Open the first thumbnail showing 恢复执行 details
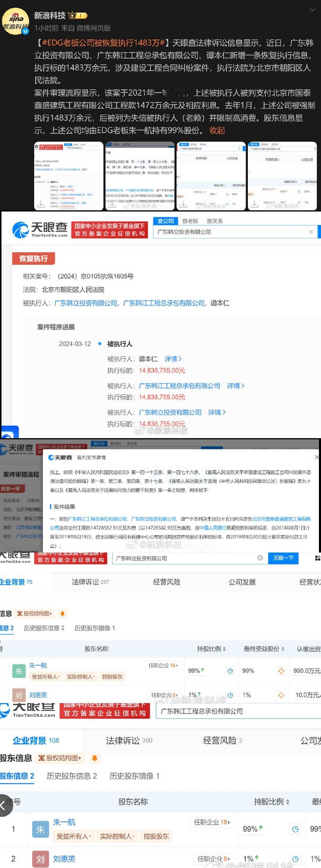Screen dimensions: 321x868 69,176
